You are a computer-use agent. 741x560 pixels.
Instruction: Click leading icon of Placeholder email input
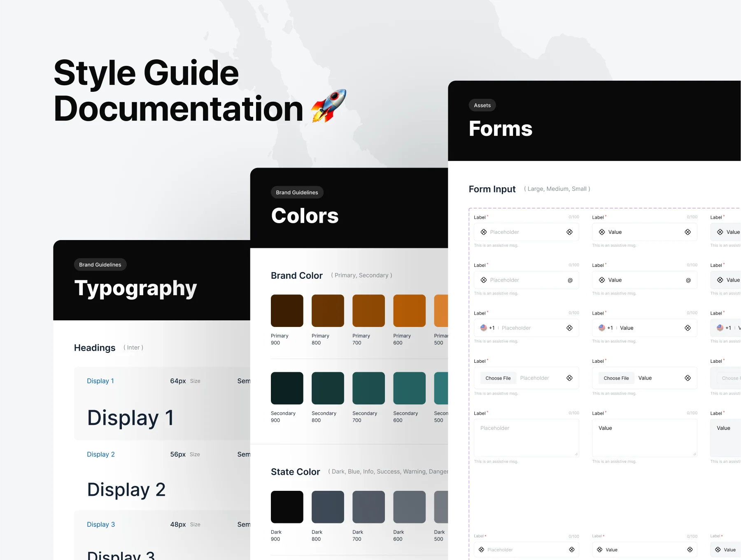click(484, 280)
